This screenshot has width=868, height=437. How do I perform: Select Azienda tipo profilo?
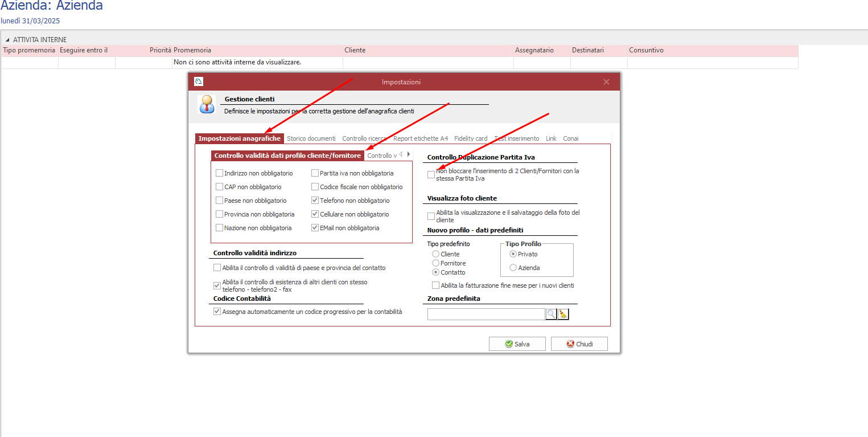tap(513, 268)
